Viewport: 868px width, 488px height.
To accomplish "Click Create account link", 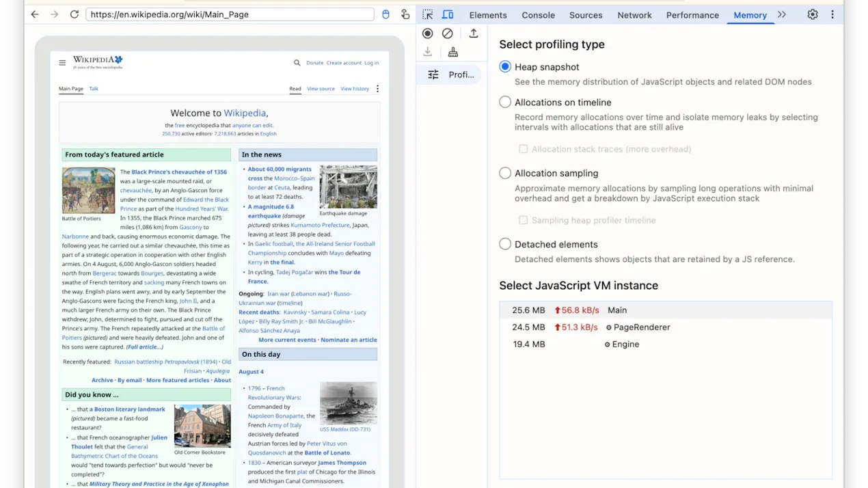I will coord(344,63).
